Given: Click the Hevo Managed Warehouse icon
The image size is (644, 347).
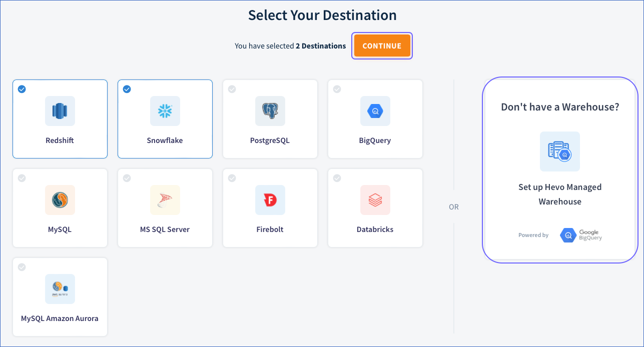Looking at the screenshot, I should click(559, 151).
